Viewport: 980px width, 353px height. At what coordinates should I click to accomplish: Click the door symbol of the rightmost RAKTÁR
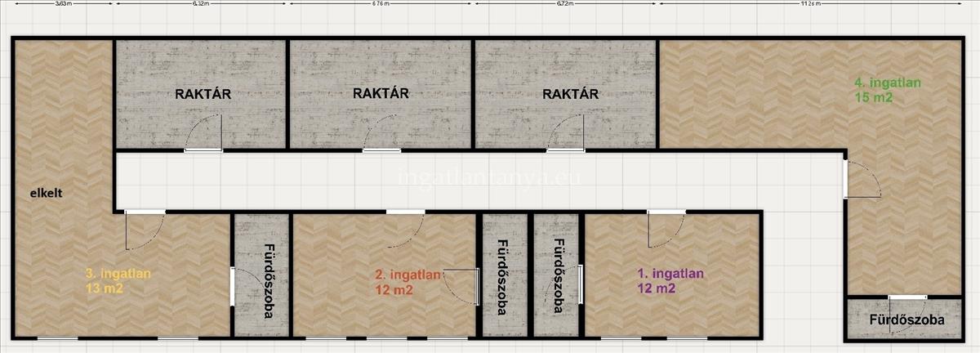pyautogui.click(x=566, y=135)
